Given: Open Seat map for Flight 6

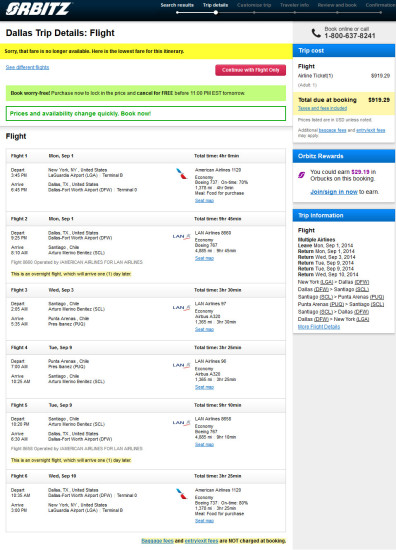Looking at the screenshot, I should tap(204, 521).
